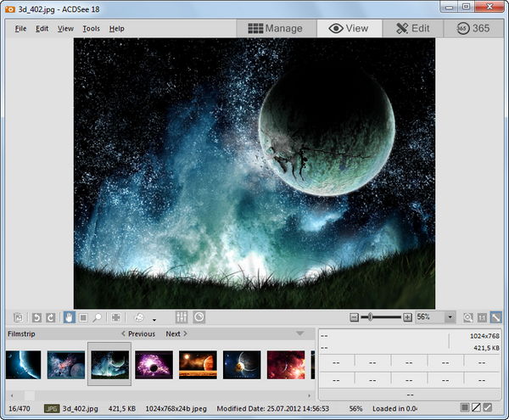Select the purple nebula filmstrip thumbnail
The image size is (509, 420).
[x=154, y=365]
